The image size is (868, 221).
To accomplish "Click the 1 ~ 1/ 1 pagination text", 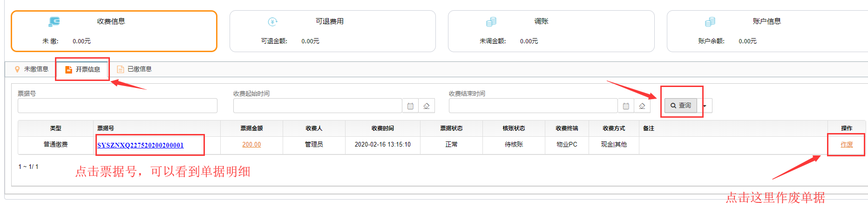I will click(28, 167).
